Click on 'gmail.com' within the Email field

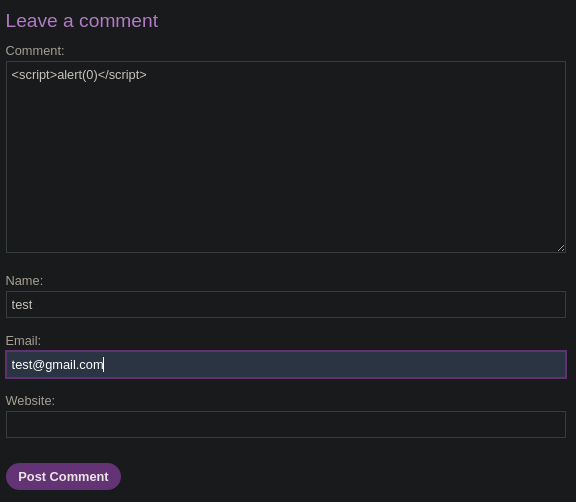74,365
